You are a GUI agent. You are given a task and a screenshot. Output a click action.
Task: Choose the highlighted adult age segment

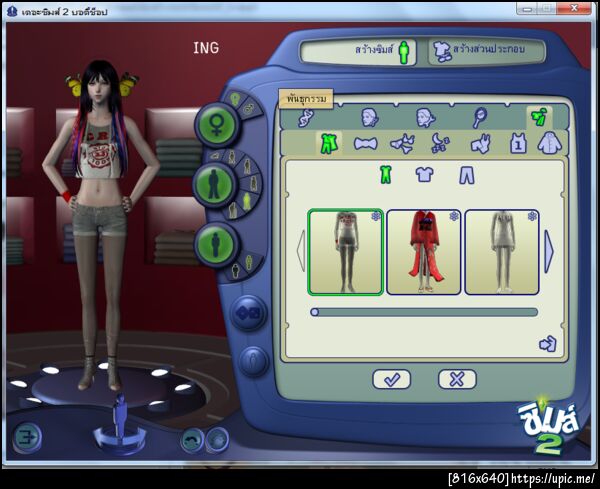pos(247,200)
